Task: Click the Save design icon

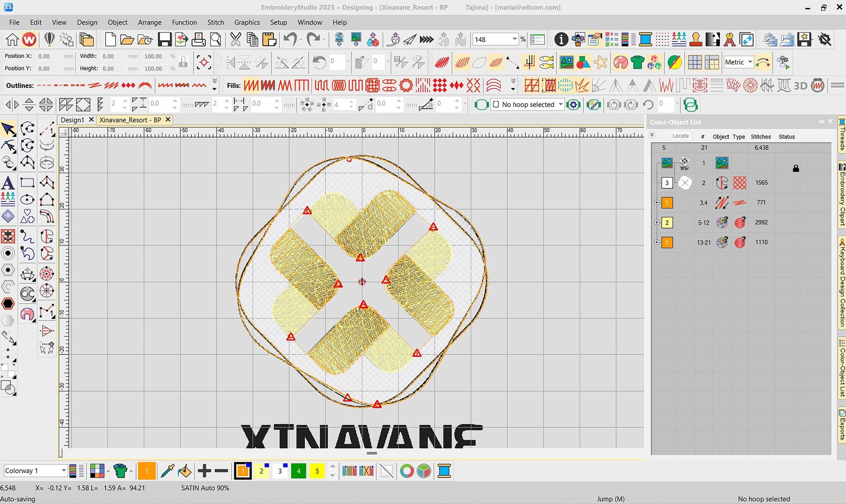Action: 164,39
